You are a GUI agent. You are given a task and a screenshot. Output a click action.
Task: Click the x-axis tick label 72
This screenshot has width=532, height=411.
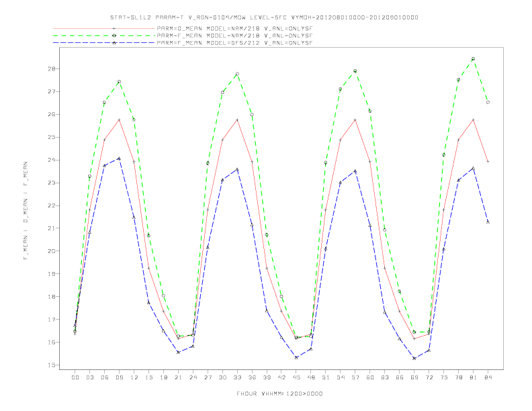[429, 377]
